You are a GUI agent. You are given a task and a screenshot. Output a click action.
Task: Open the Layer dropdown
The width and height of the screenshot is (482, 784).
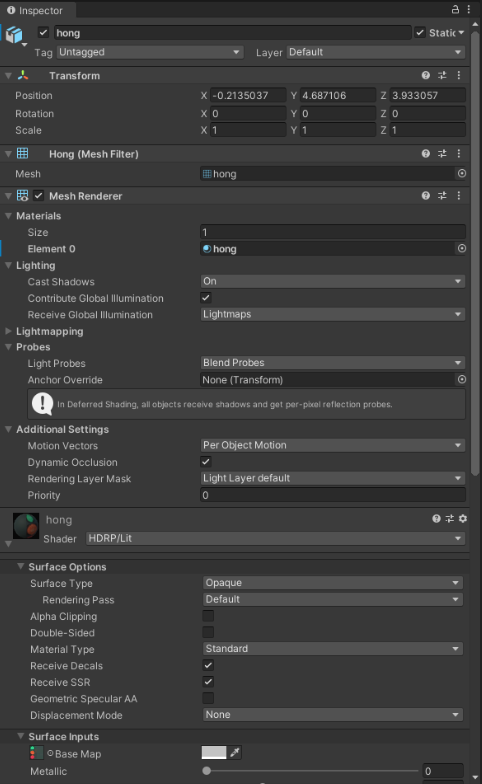pyautogui.click(x=376, y=52)
